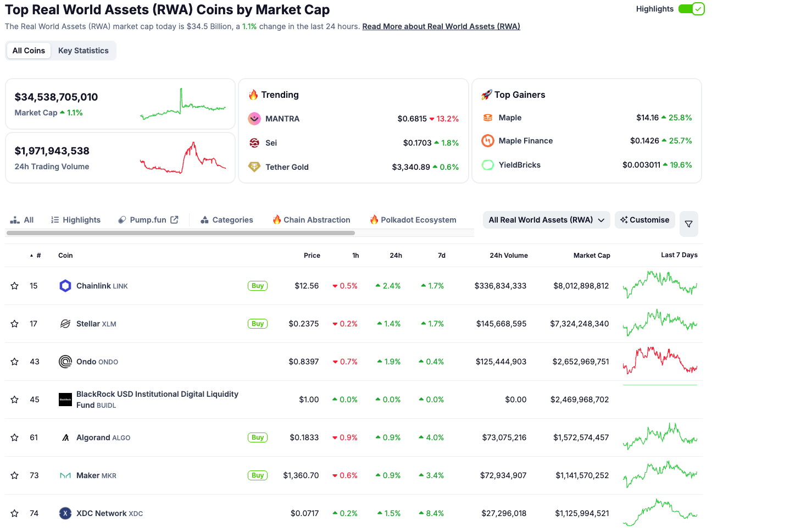Click the XDC Network logo icon
812x532 pixels.
(65, 513)
